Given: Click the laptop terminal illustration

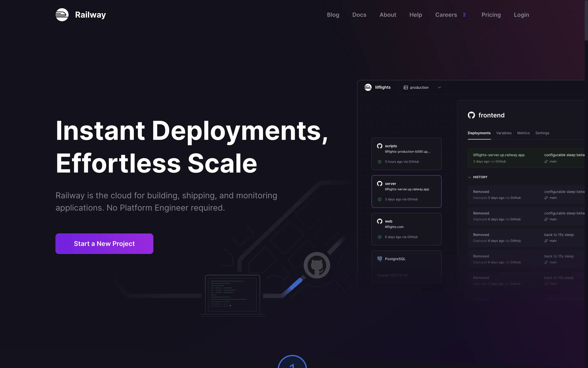Looking at the screenshot, I should 233,295.
